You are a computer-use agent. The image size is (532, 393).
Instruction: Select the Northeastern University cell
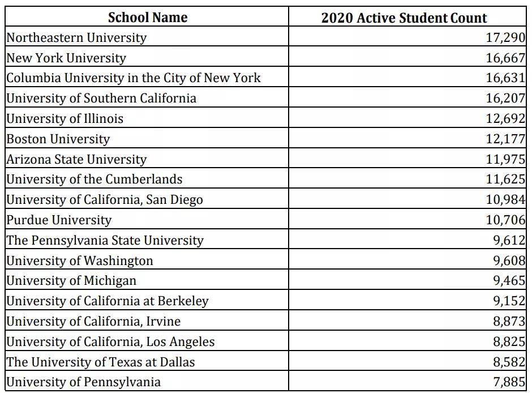click(76, 38)
